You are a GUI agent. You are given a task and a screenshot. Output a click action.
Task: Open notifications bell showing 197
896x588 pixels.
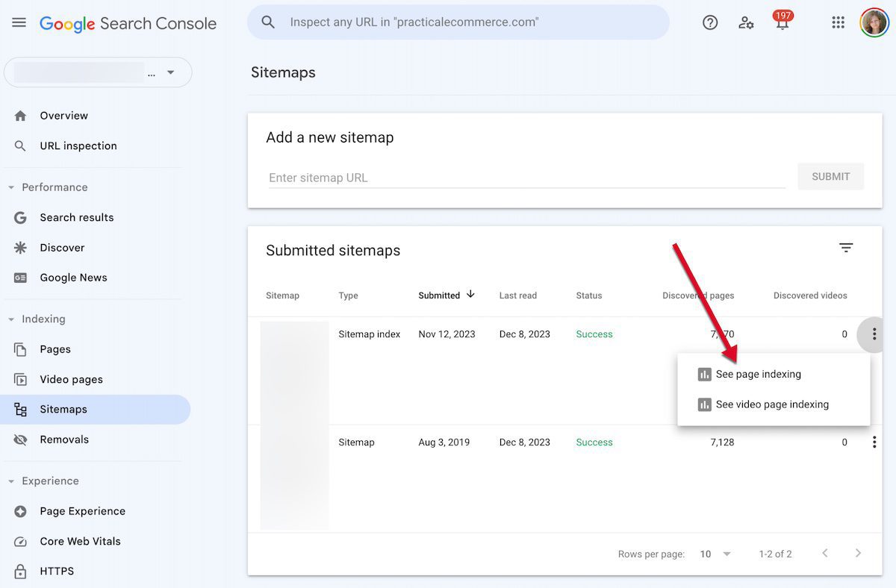pos(782,21)
